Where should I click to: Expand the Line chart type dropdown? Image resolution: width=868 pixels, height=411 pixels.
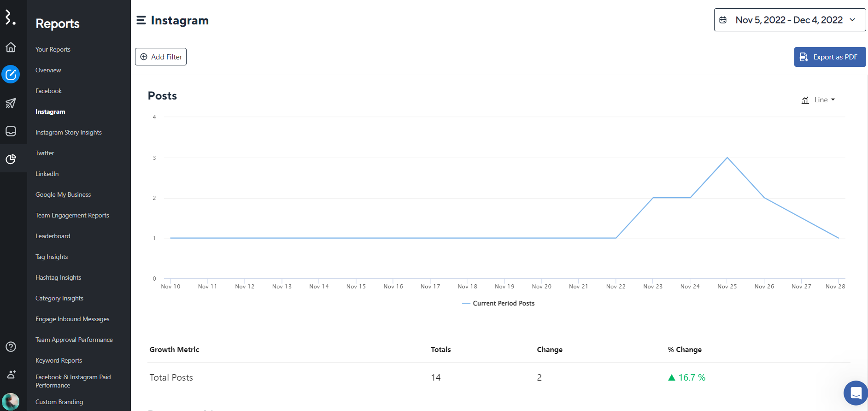tap(818, 100)
